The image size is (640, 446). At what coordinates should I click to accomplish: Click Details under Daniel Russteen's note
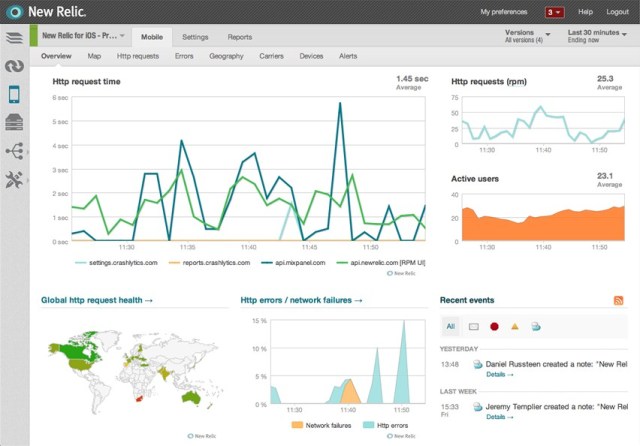499,375
